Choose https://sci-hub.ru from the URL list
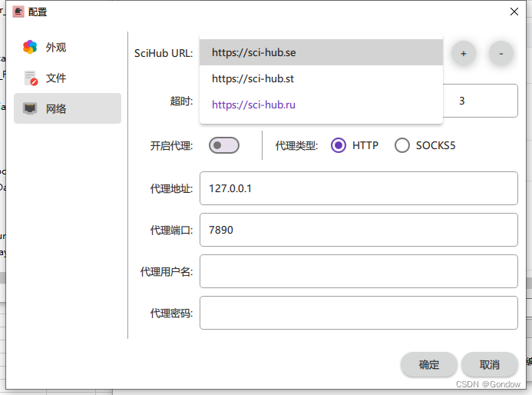 click(321, 105)
